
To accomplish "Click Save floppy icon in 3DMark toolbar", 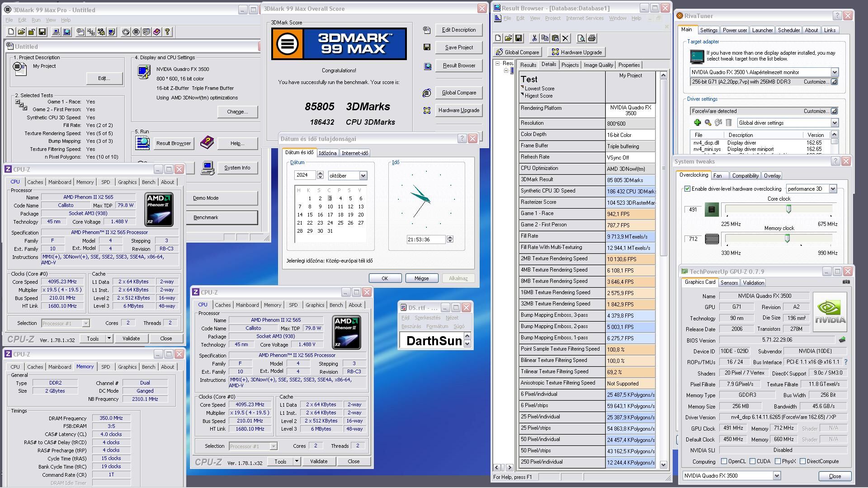I will pos(42,32).
